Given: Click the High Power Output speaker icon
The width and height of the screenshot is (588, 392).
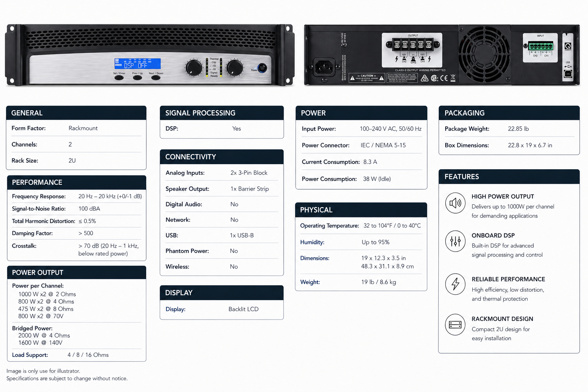Looking at the screenshot, I should point(455,203).
